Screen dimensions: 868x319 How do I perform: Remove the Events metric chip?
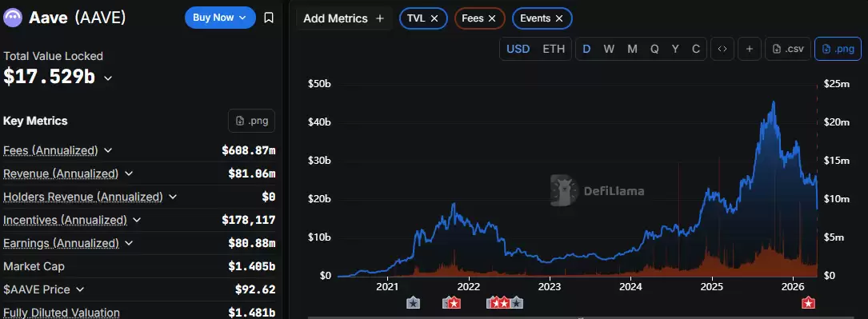[559, 18]
